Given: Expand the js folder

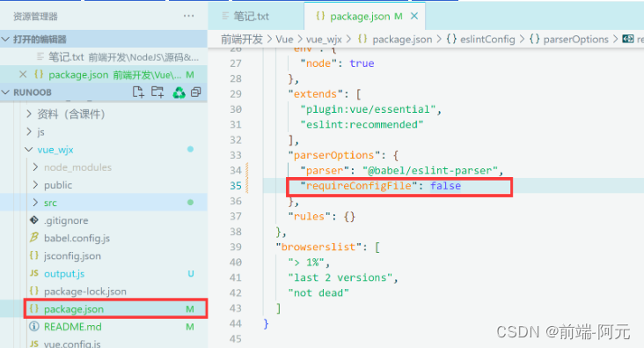Looking at the screenshot, I should coord(29,131).
